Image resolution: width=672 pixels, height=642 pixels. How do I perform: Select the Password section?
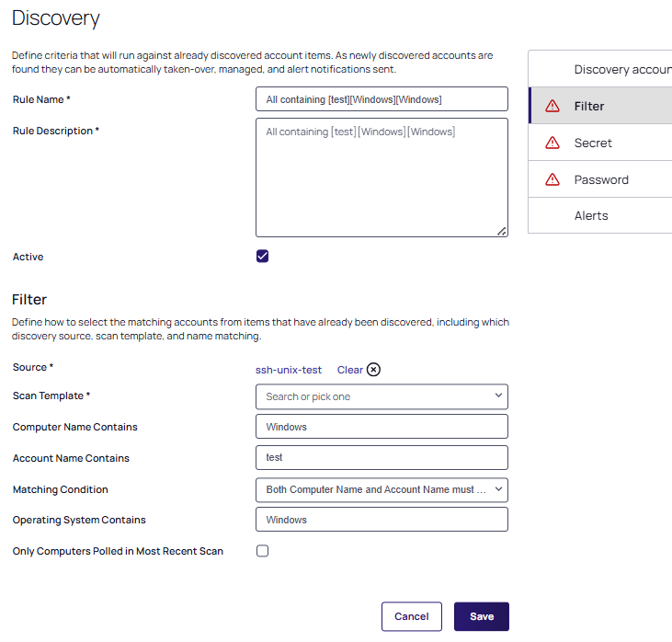pos(601,179)
